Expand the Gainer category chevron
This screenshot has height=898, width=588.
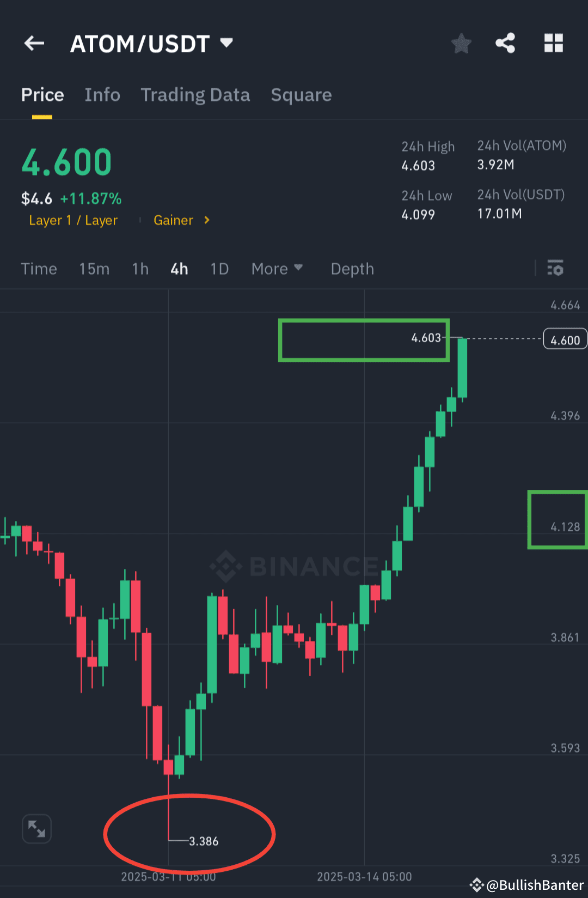click(x=207, y=220)
